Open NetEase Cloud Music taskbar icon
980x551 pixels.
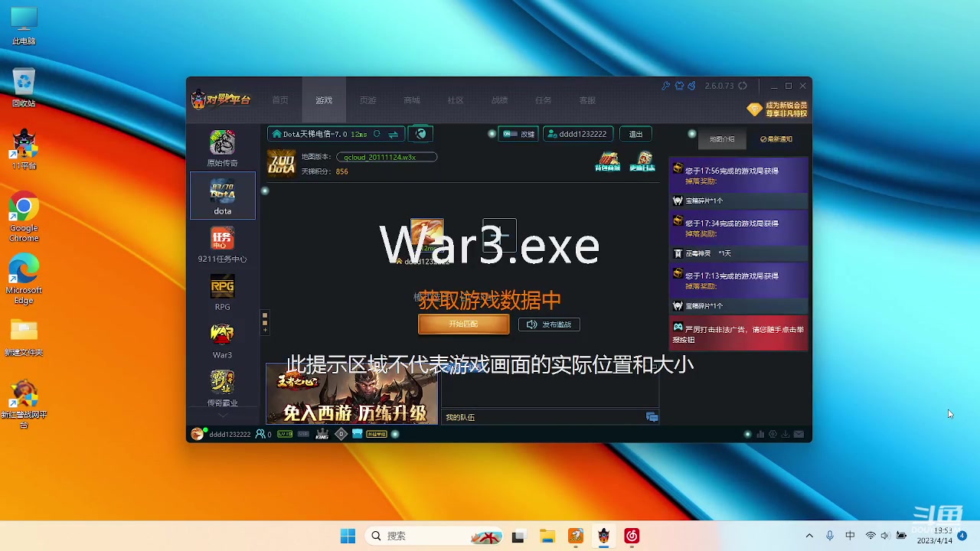[632, 536]
